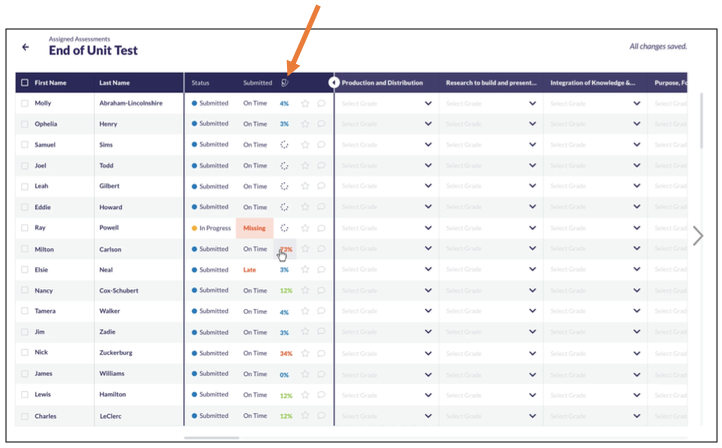722x448 pixels.
Task: Select the checkbox for Ray Powell
Action: 25,228
